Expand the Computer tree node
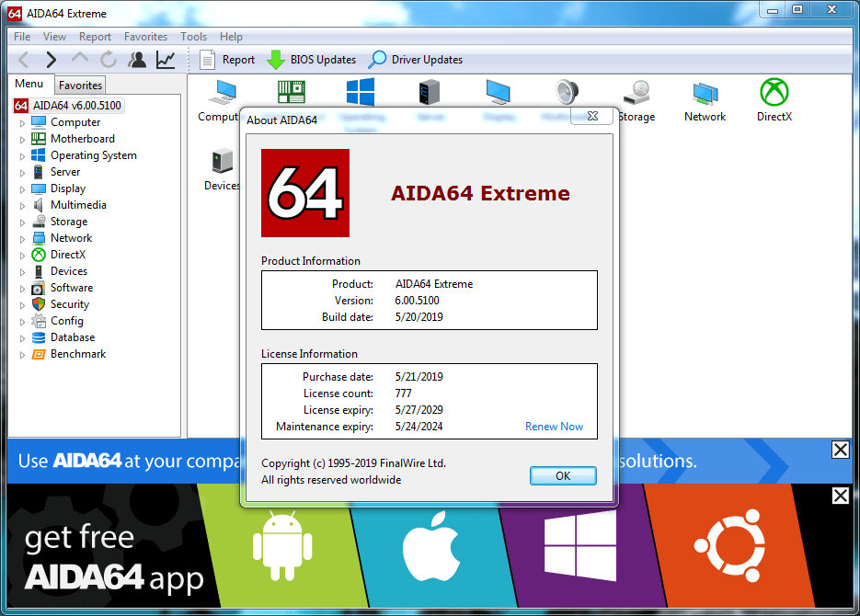The image size is (860, 616). 22,123
